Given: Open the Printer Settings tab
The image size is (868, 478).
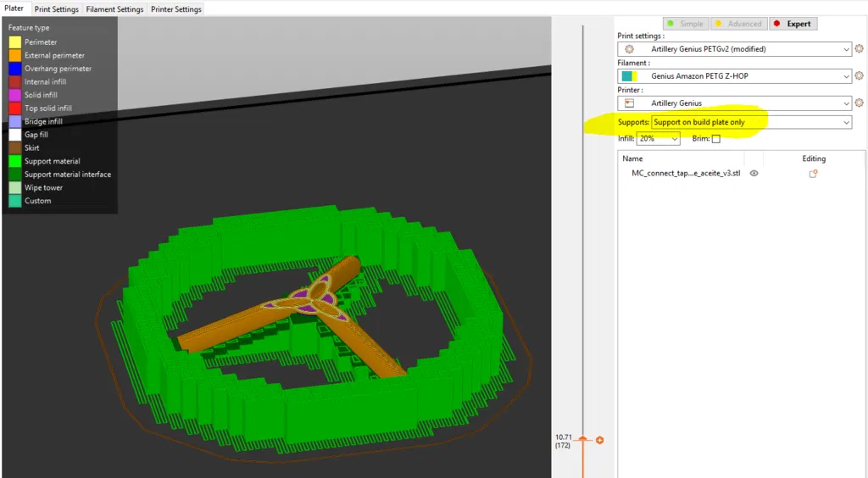Looking at the screenshot, I should pyautogui.click(x=176, y=9).
